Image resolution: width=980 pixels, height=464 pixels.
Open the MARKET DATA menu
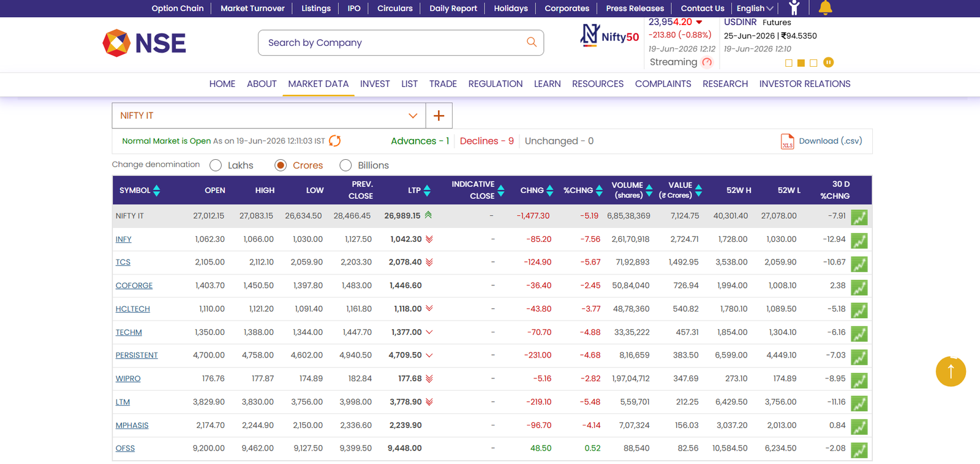coord(318,84)
